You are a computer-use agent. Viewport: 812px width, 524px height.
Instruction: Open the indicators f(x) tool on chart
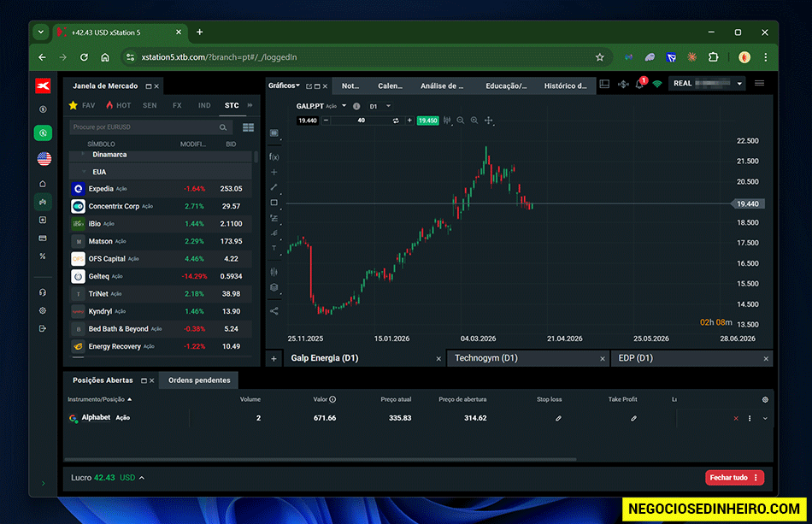274,156
